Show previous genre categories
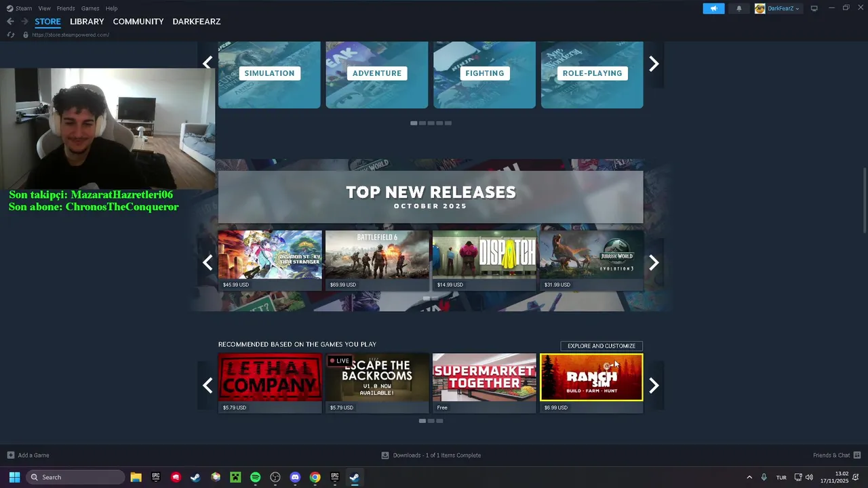 208,63
